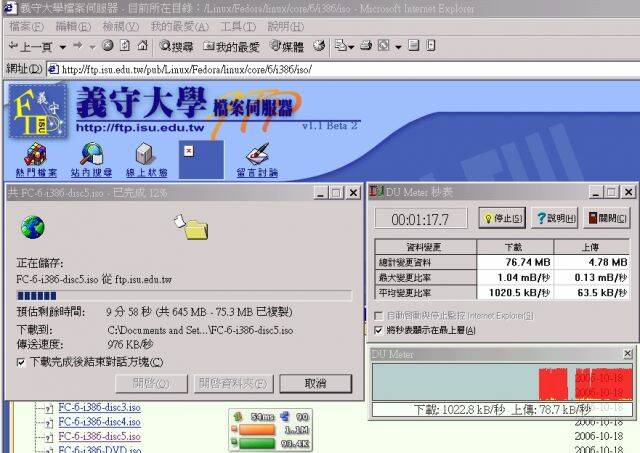This screenshot has height=453, width=640.
Task: Click the globe icon in the download dialog
Action: (33, 227)
